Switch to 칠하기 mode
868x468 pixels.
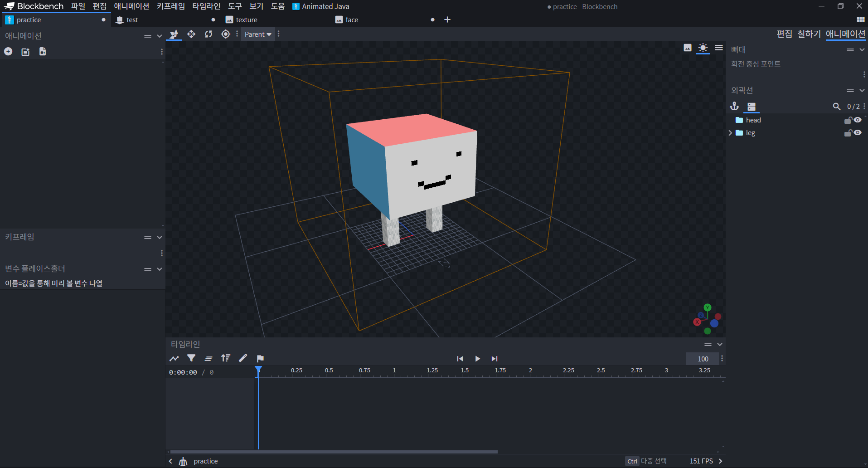tap(809, 34)
